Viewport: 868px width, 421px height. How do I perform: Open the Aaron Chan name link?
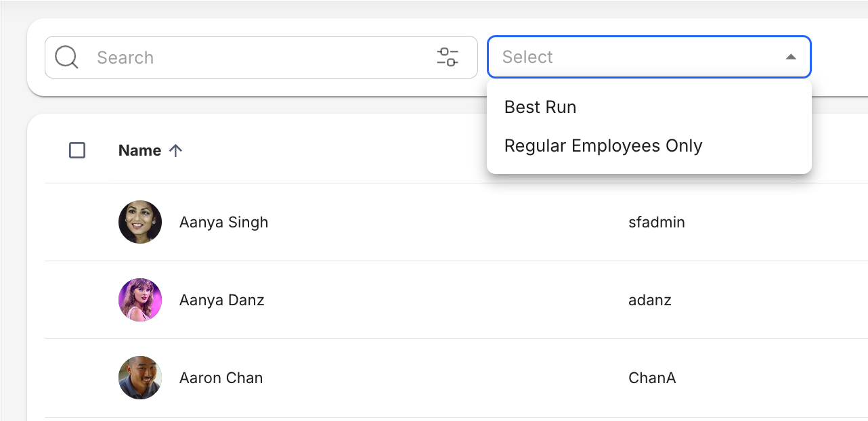click(x=221, y=378)
